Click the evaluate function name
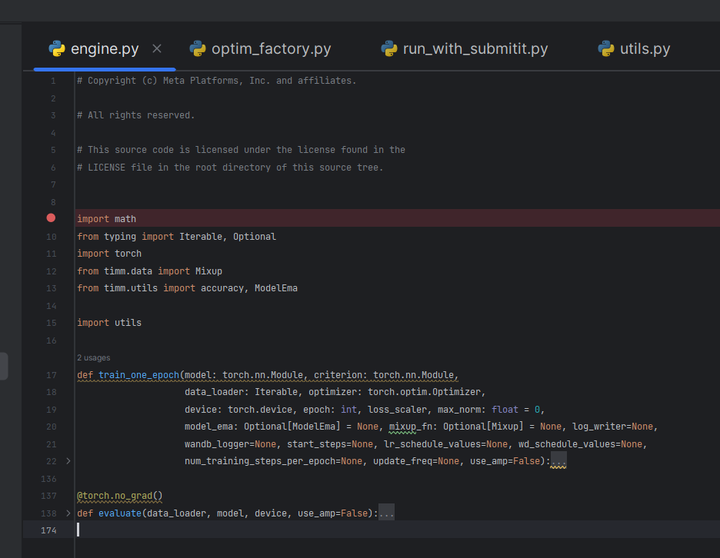Image resolution: width=720 pixels, height=558 pixels. pyautogui.click(x=118, y=513)
